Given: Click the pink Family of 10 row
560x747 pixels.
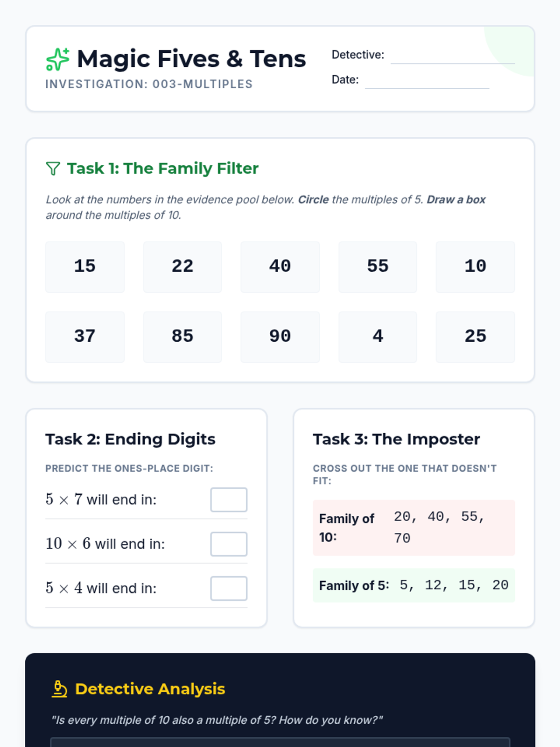Looking at the screenshot, I should (x=413, y=528).
